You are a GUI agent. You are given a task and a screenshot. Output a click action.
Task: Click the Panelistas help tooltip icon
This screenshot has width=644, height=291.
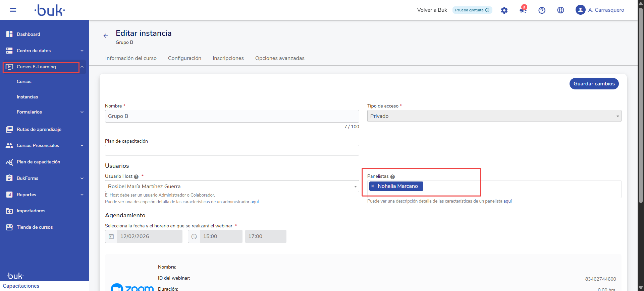392,177
